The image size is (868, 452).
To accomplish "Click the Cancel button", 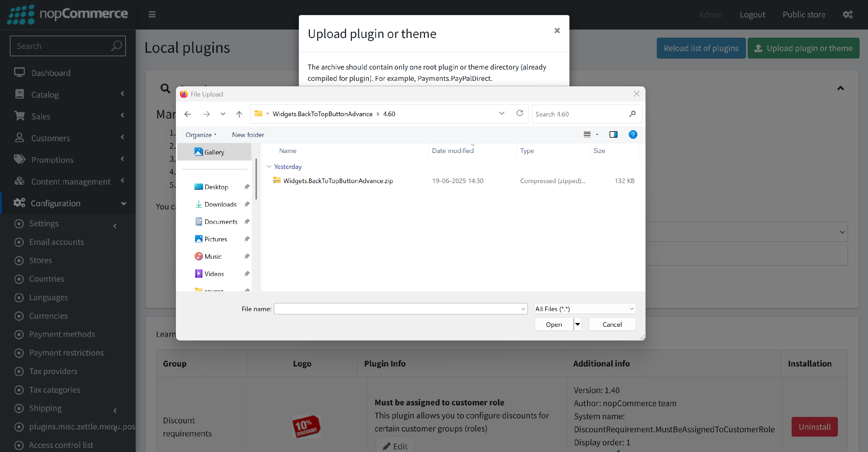I will click(x=612, y=324).
